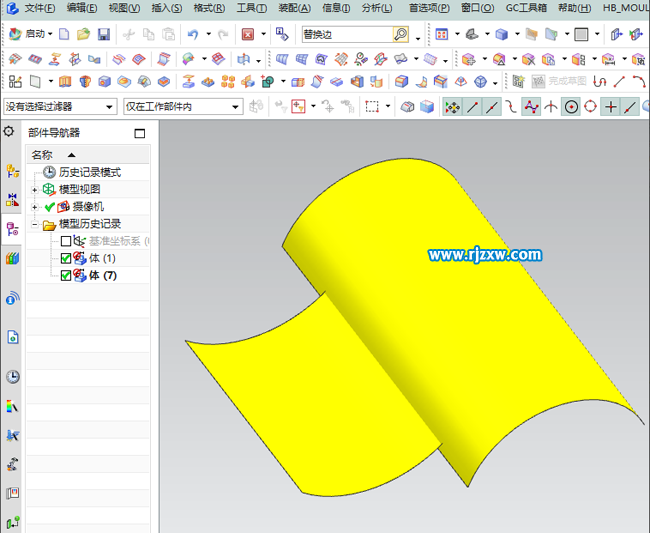Open the 分析(L) menu
The width and height of the screenshot is (650, 533).
(x=376, y=8)
